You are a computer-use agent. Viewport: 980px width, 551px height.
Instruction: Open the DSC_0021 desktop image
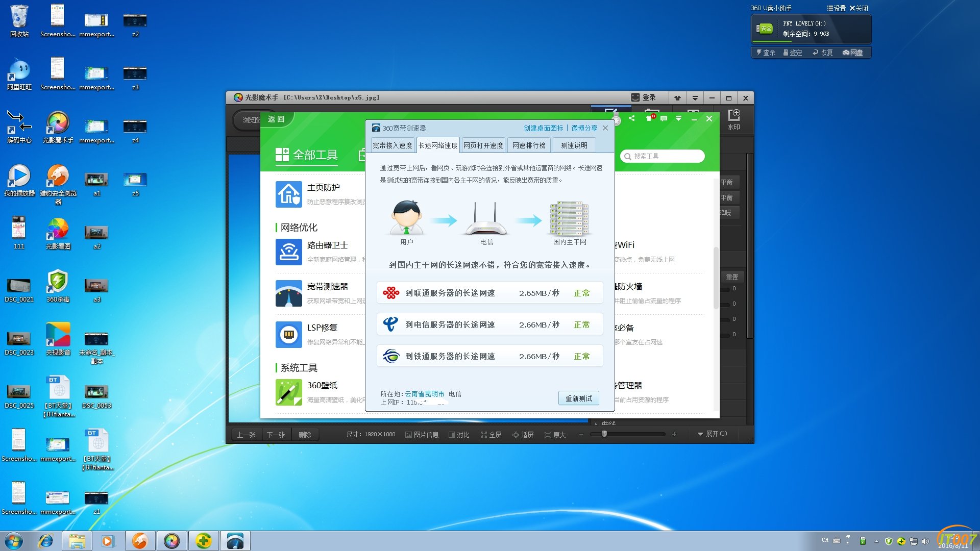[x=19, y=290]
